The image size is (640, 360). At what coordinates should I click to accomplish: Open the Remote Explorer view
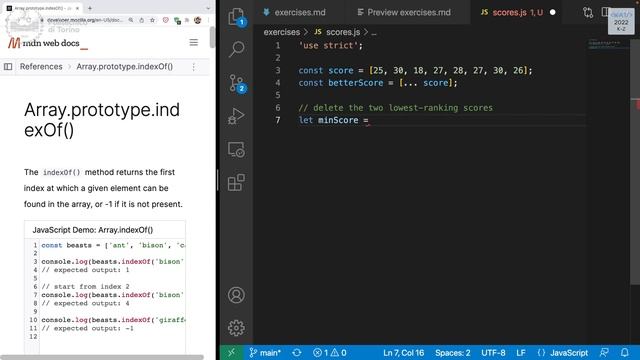click(x=236, y=149)
